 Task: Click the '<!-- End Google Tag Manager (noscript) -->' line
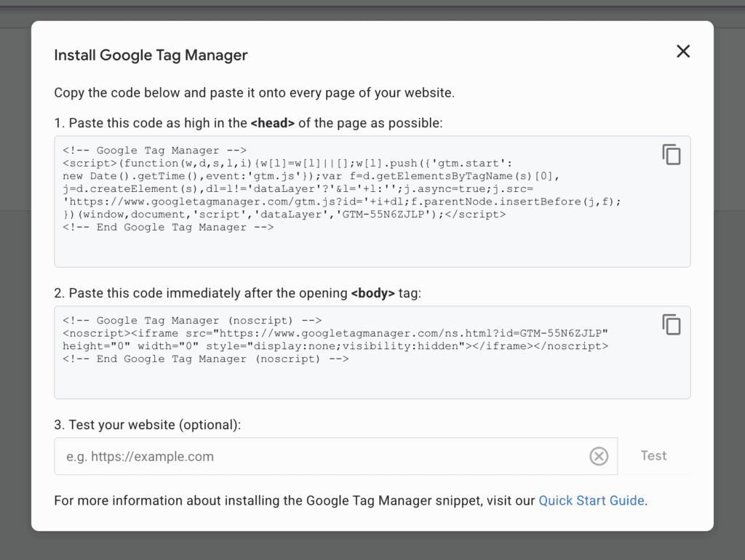pyautogui.click(x=206, y=359)
